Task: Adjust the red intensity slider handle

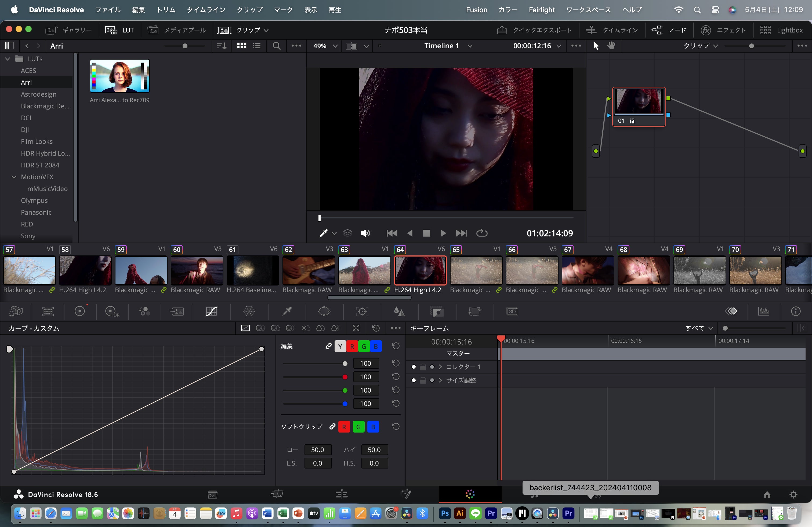Action: [345, 377]
